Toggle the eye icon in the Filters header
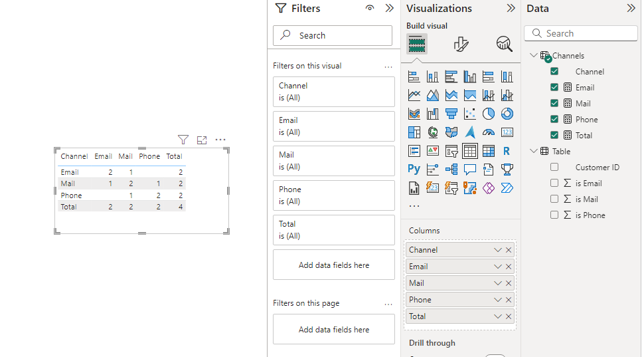This screenshot has width=644, height=357. (370, 8)
